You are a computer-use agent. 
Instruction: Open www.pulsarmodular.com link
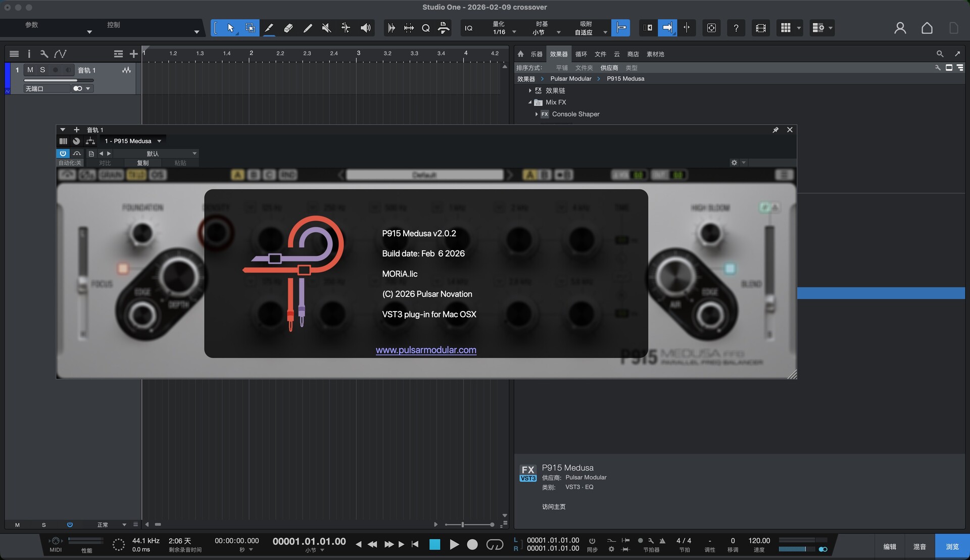(426, 350)
